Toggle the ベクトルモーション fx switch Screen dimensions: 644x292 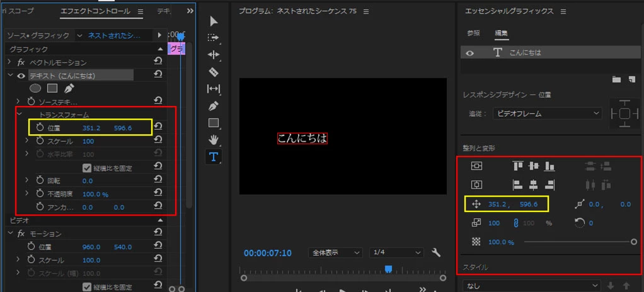tap(21, 62)
